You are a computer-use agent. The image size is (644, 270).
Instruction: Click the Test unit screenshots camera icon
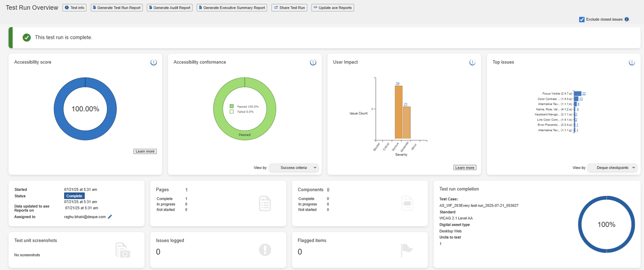point(123,250)
